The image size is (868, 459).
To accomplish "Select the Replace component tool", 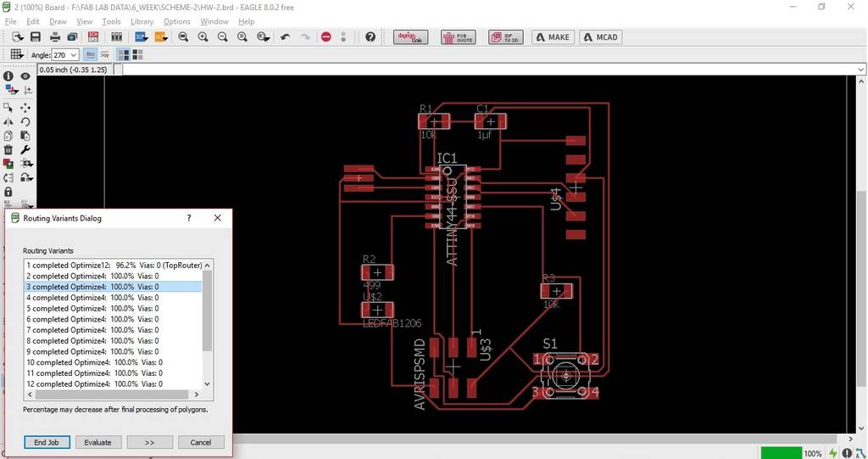I will [x=8, y=164].
